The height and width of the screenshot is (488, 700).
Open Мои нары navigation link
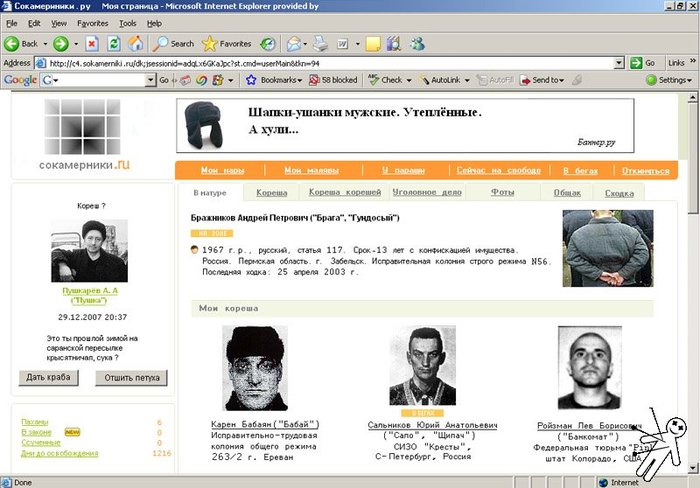(222, 170)
